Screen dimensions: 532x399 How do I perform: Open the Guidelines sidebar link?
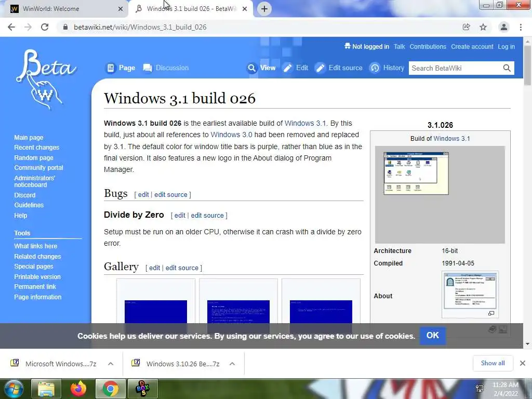point(29,205)
